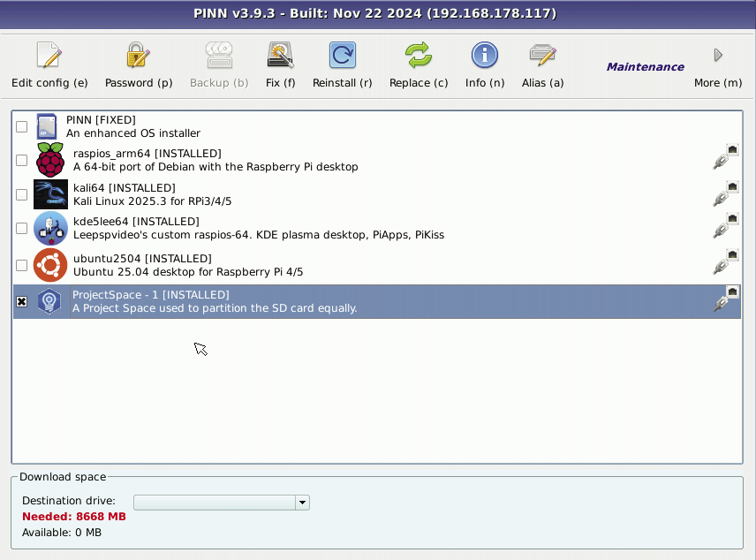Uncheck the ProjectSpace - 1 checkbox
The image size is (756, 560).
pos(22,302)
